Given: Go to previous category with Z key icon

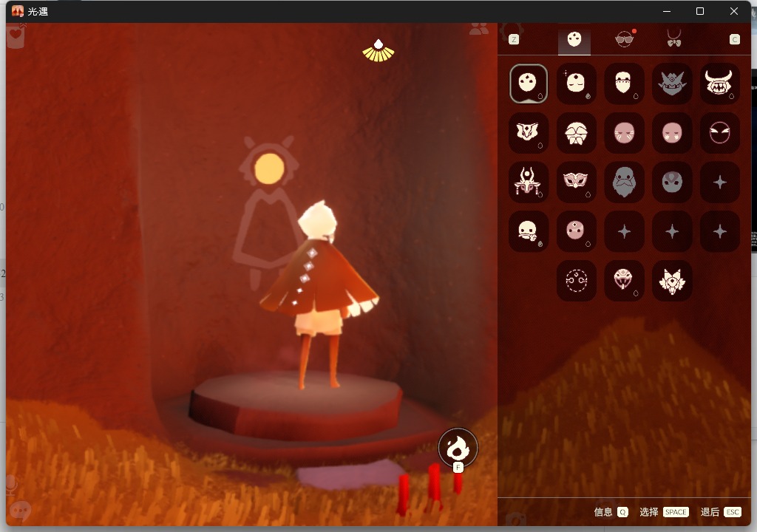Looking at the screenshot, I should point(513,39).
